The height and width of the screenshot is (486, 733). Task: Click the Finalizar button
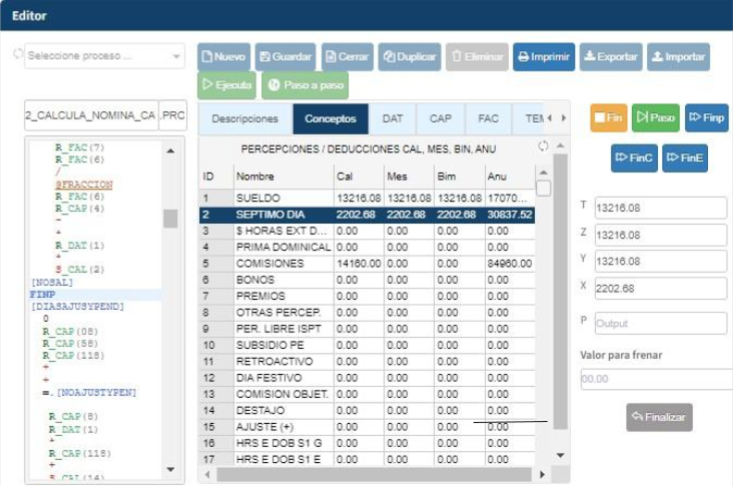[x=659, y=418]
